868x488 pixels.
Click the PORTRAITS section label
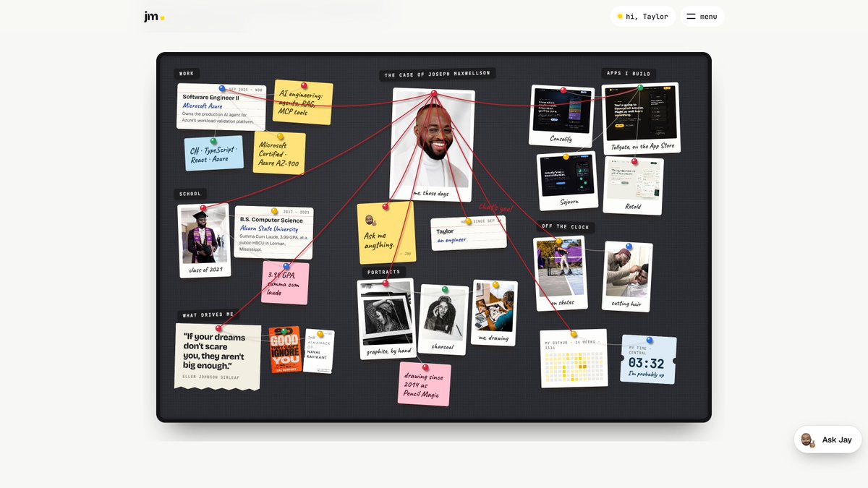coord(384,272)
